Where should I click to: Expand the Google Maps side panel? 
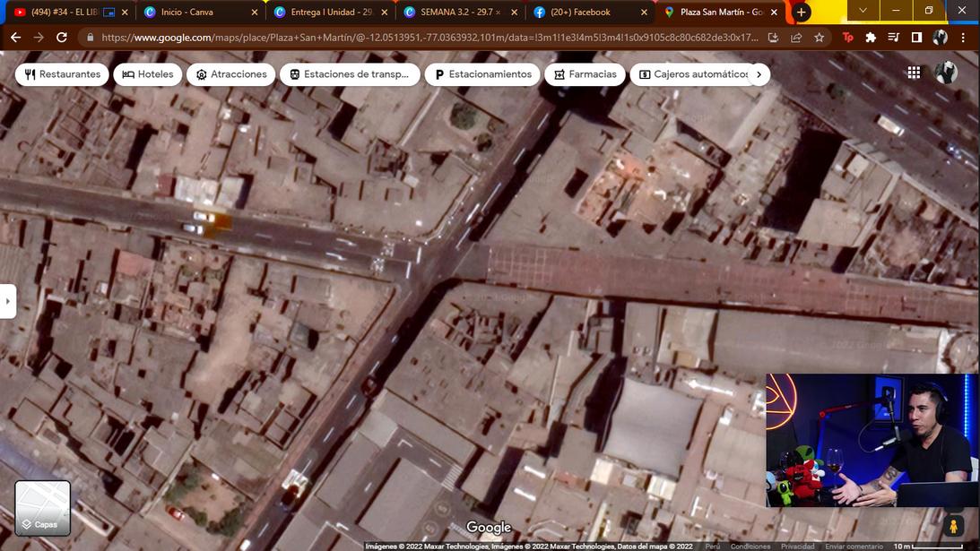click(7, 301)
